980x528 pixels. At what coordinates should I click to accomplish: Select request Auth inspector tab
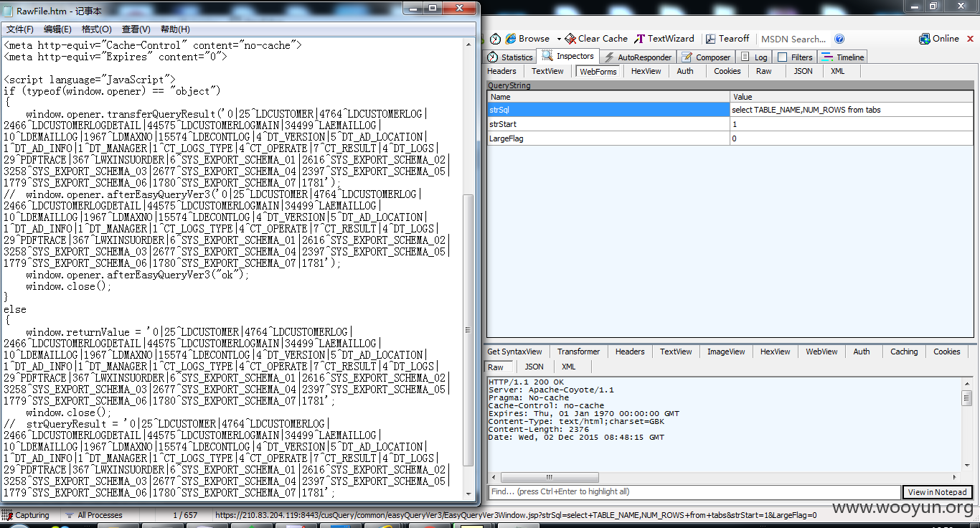[685, 71]
